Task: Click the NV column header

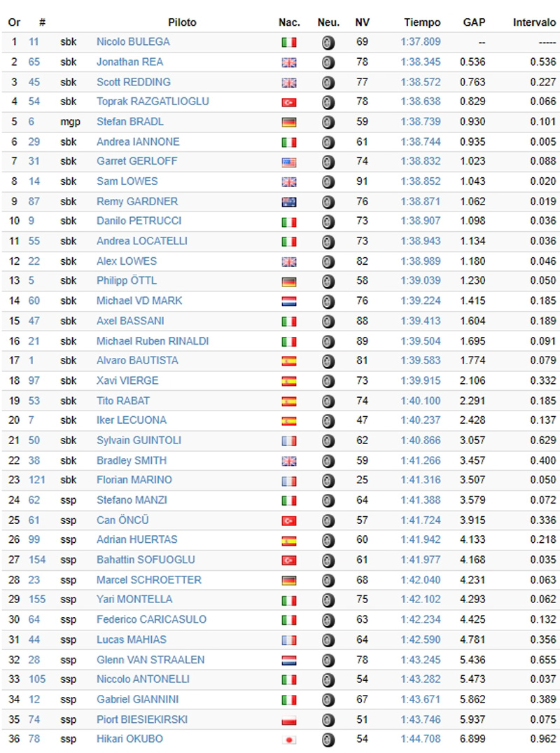Action: point(362,22)
